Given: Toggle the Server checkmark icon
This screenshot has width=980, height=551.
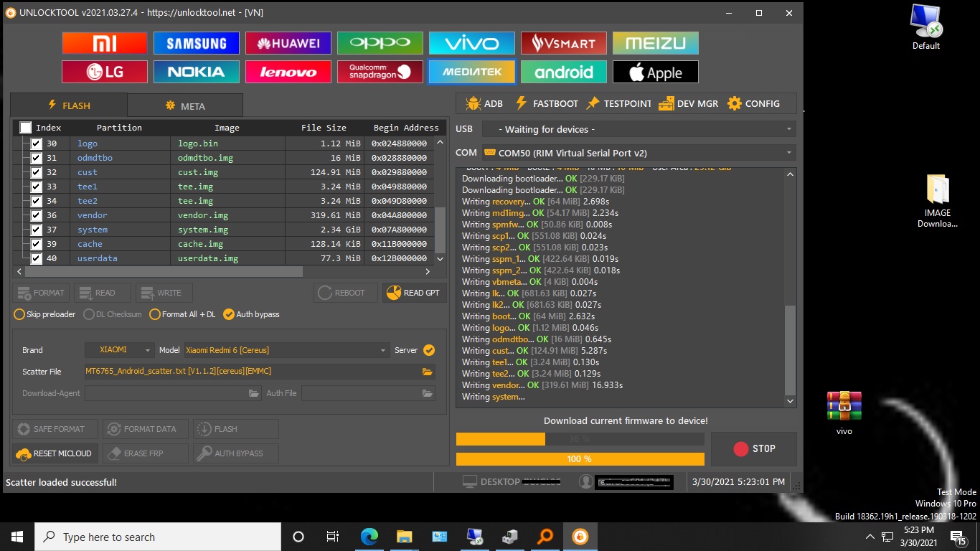Looking at the screenshot, I should (x=429, y=350).
